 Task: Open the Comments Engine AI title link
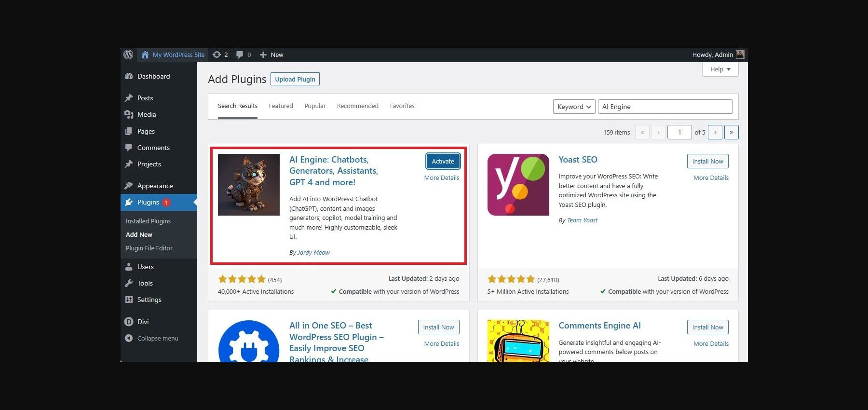coord(599,326)
